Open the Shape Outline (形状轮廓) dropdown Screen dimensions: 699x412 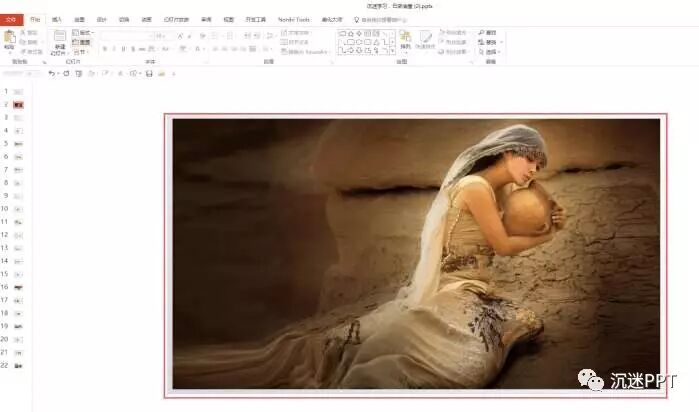453,42
